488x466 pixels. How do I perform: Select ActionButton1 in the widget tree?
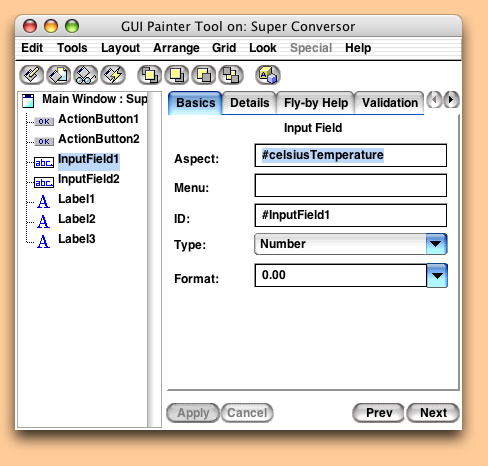point(98,119)
